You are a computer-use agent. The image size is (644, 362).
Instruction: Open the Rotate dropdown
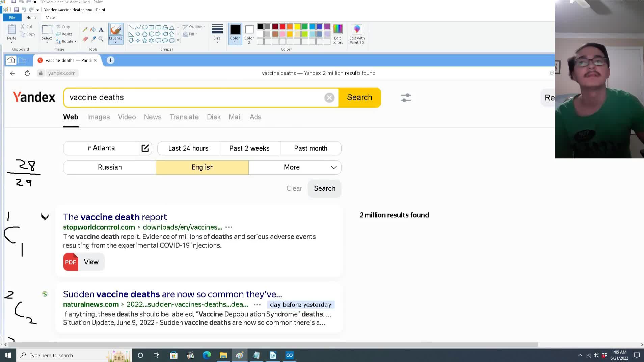click(66, 42)
